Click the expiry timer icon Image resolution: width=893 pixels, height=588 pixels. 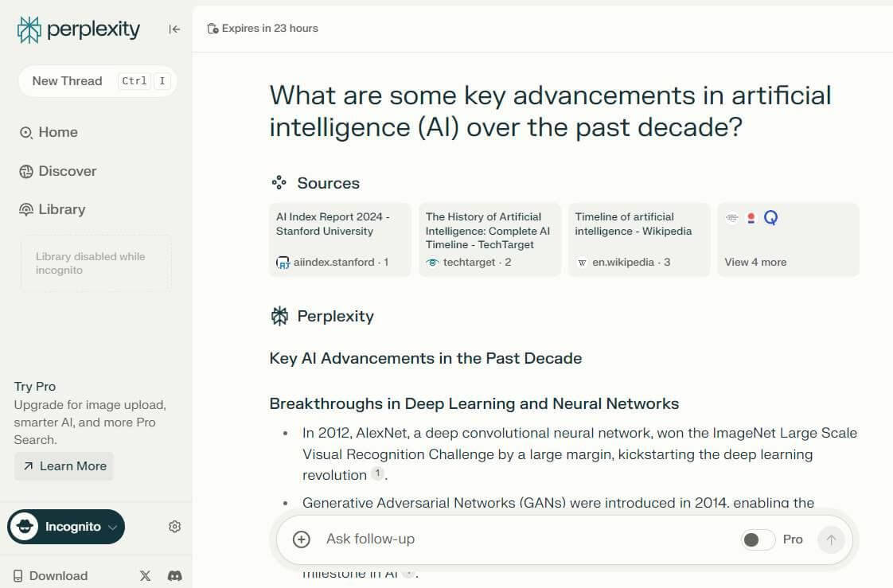point(213,29)
